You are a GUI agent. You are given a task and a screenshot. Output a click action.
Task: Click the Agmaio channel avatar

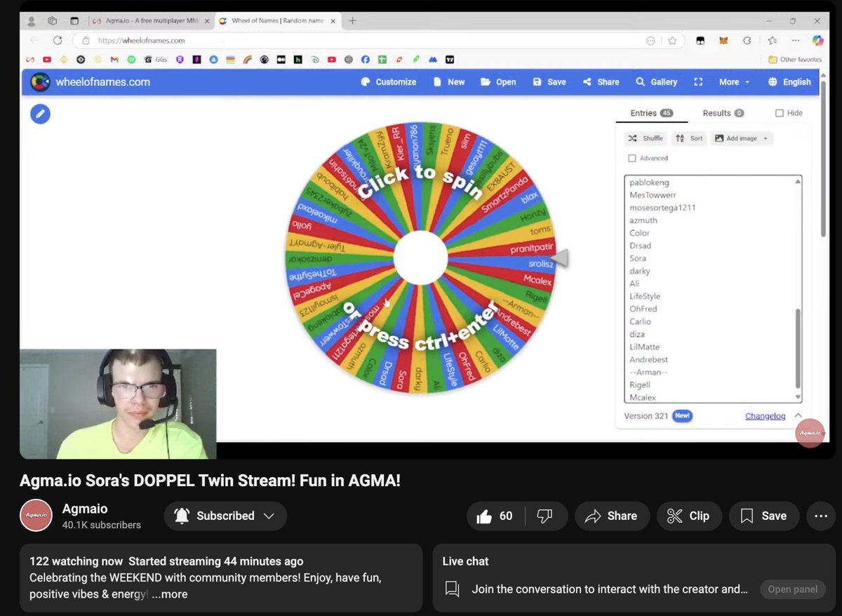coord(36,516)
